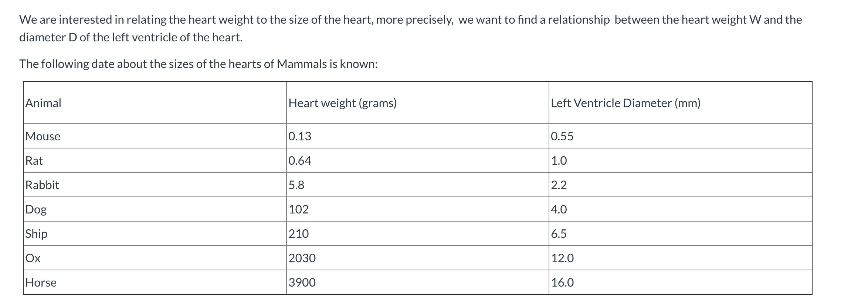Image resolution: width=868 pixels, height=308 pixels.
Task: Select the Ox row label
Action: click(x=33, y=258)
